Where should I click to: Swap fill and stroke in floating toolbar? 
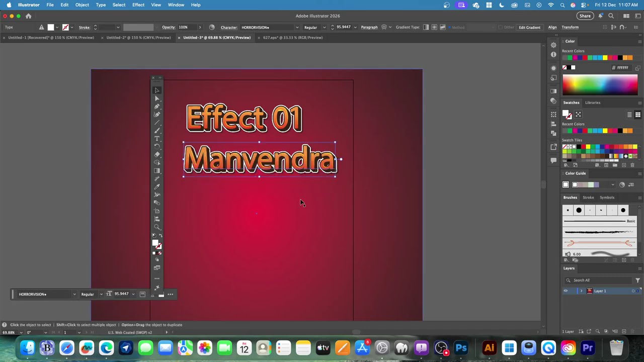pyautogui.click(x=160, y=236)
